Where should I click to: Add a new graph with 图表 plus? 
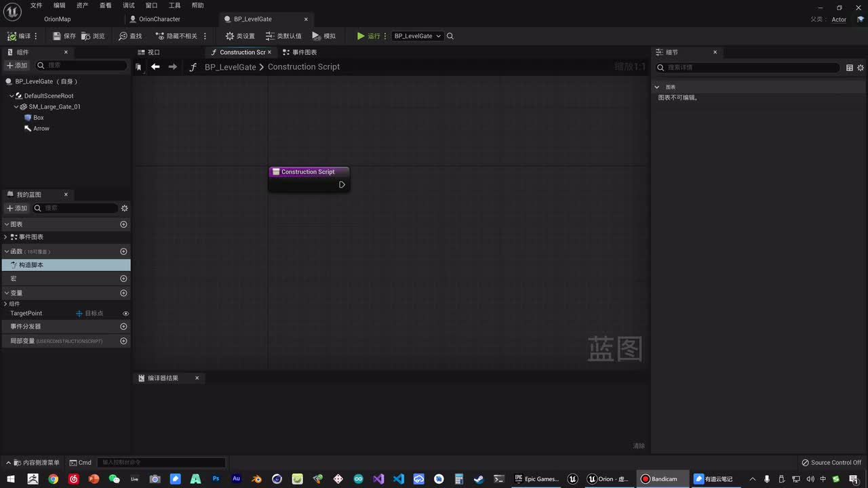click(x=123, y=224)
